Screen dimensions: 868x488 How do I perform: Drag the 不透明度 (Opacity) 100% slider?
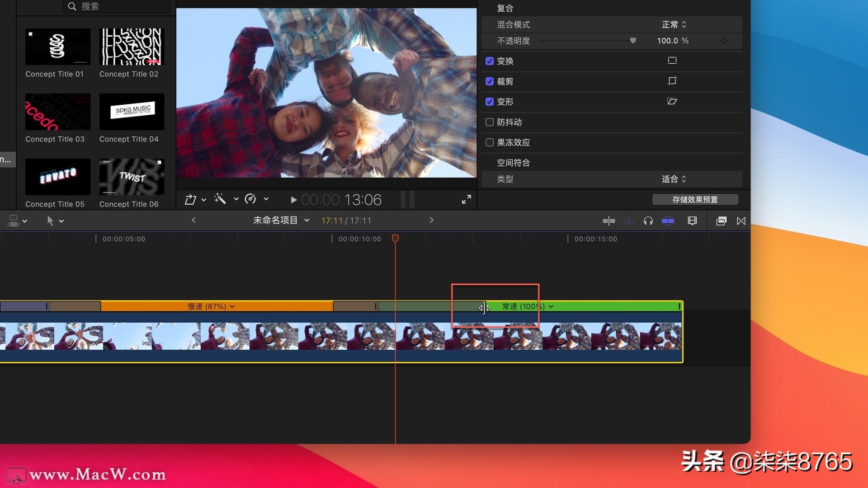[632, 40]
